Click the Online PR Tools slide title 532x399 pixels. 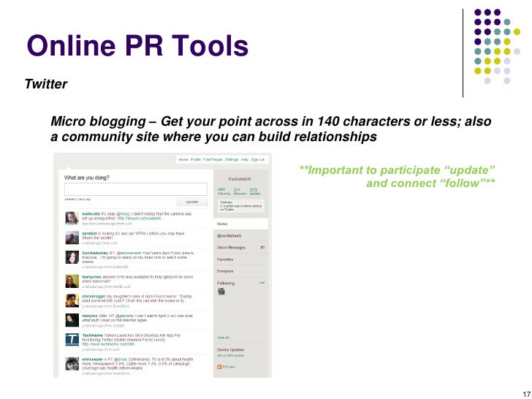click(x=137, y=45)
